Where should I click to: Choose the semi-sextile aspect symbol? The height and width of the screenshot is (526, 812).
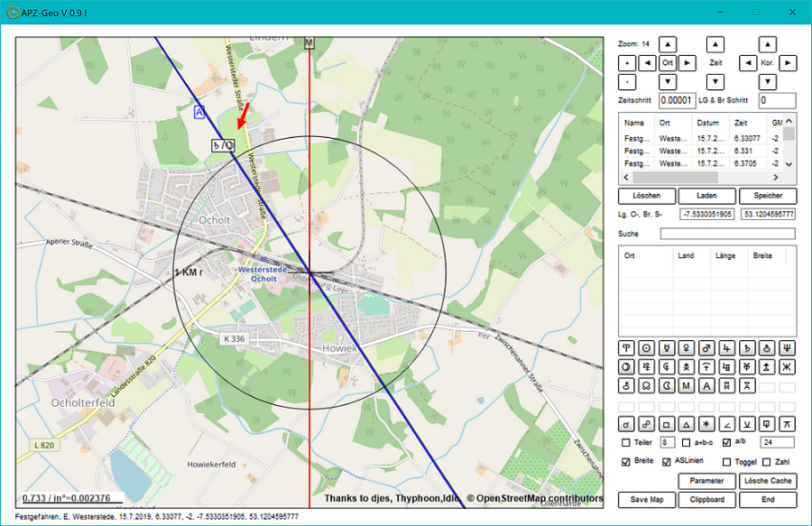click(x=747, y=425)
